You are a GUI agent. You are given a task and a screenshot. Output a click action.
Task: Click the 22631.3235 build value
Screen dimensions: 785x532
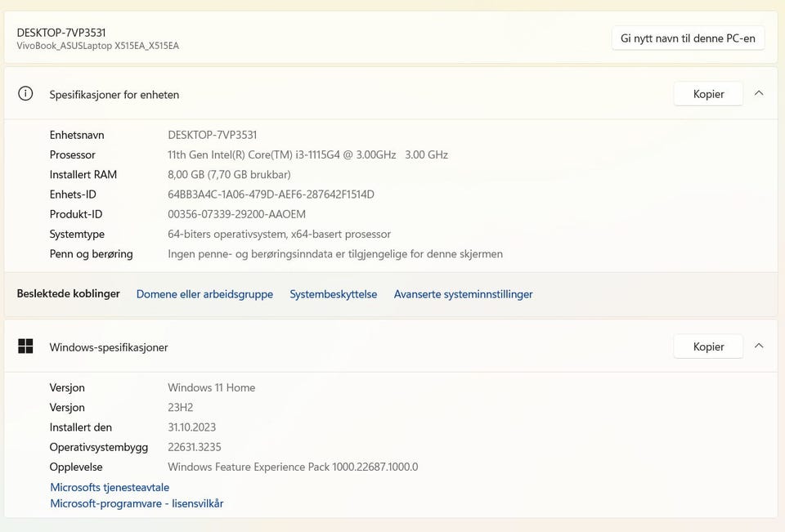pos(195,447)
